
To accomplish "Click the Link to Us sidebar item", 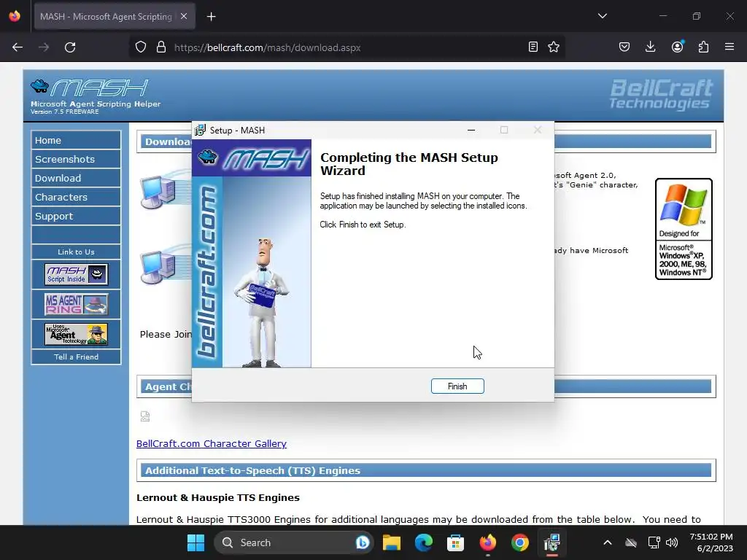I will click(x=76, y=252).
